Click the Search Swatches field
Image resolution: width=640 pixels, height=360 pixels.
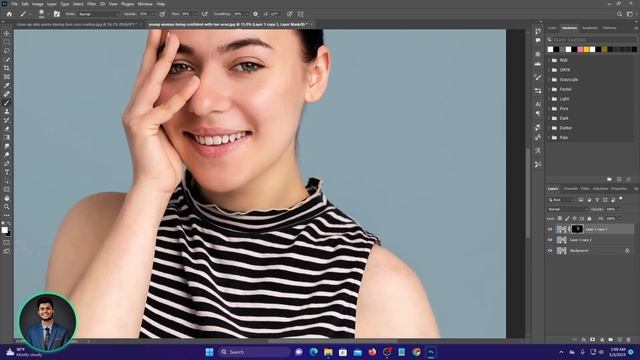click(x=591, y=40)
